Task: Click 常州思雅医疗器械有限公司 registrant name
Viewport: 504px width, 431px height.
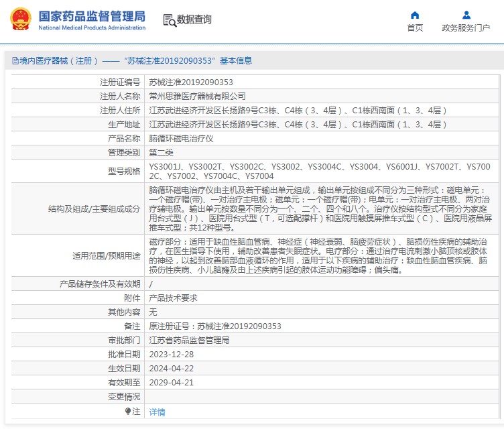Action: tap(197, 96)
